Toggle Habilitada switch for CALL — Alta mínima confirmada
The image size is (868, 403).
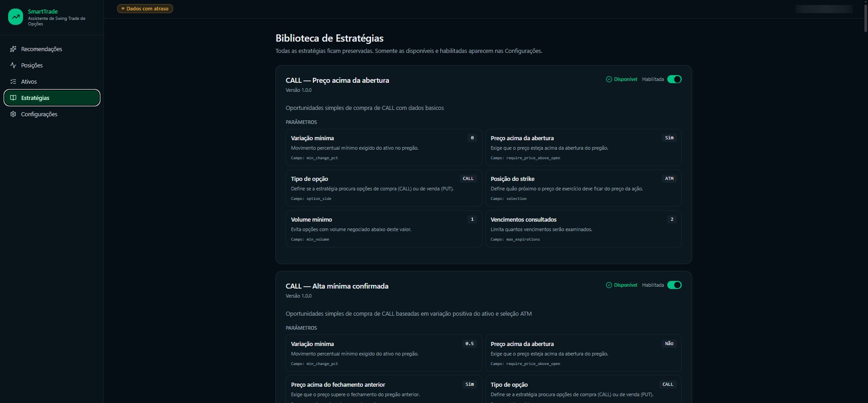[675, 285]
